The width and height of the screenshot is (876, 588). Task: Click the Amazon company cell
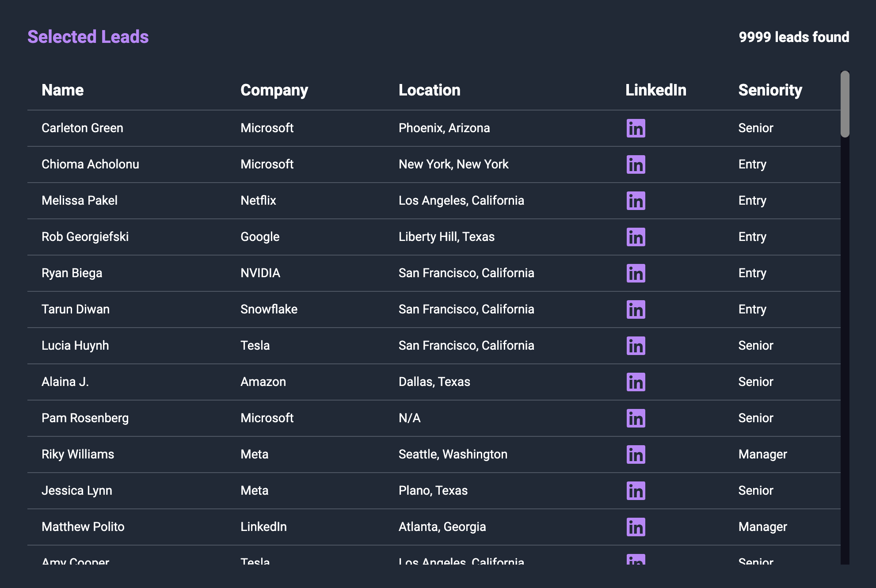click(263, 382)
